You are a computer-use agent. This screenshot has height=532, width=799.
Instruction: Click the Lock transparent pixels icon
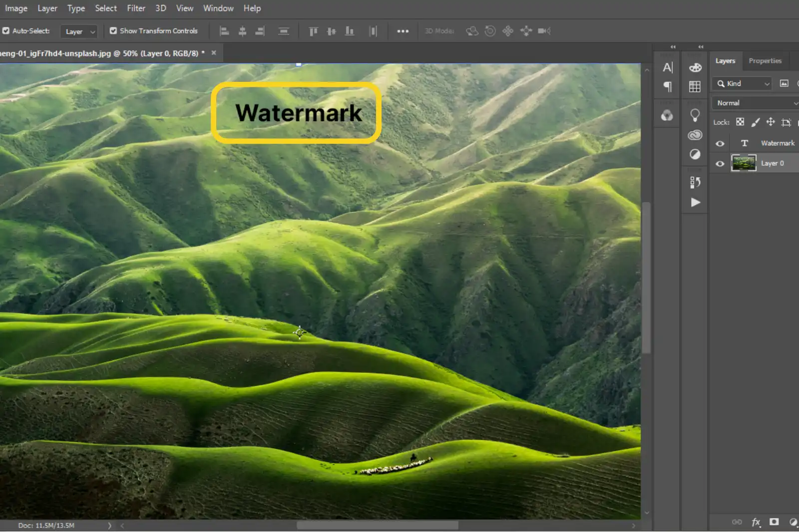click(740, 122)
